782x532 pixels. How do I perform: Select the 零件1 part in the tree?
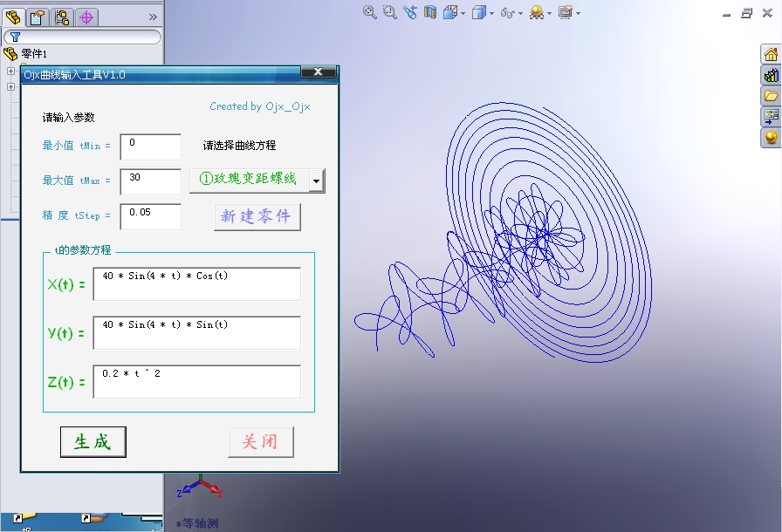coord(34,54)
